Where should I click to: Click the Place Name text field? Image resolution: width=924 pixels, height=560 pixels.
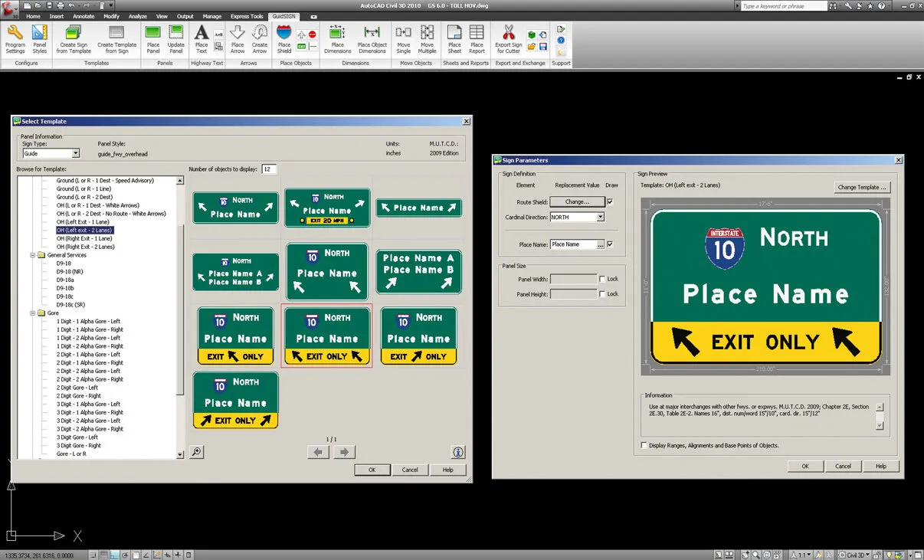pyautogui.click(x=573, y=244)
